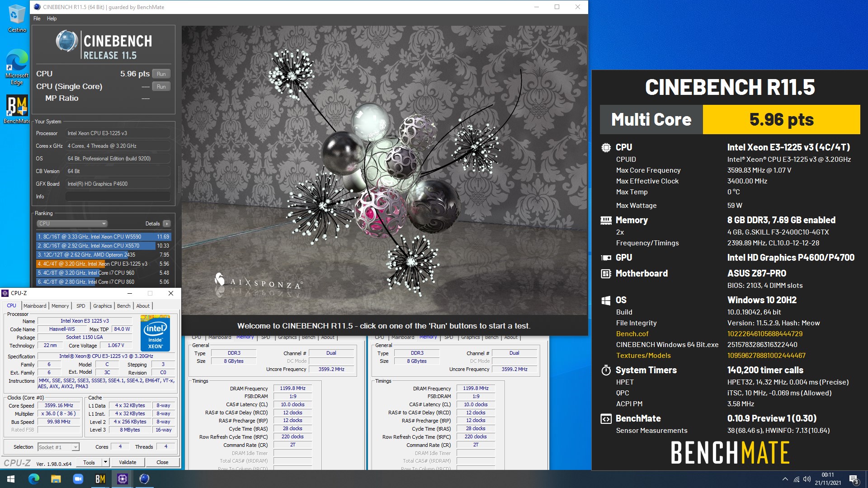The image size is (868, 488).
Task: Run the CPU multi-core benchmark
Action: pyautogui.click(x=161, y=74)
